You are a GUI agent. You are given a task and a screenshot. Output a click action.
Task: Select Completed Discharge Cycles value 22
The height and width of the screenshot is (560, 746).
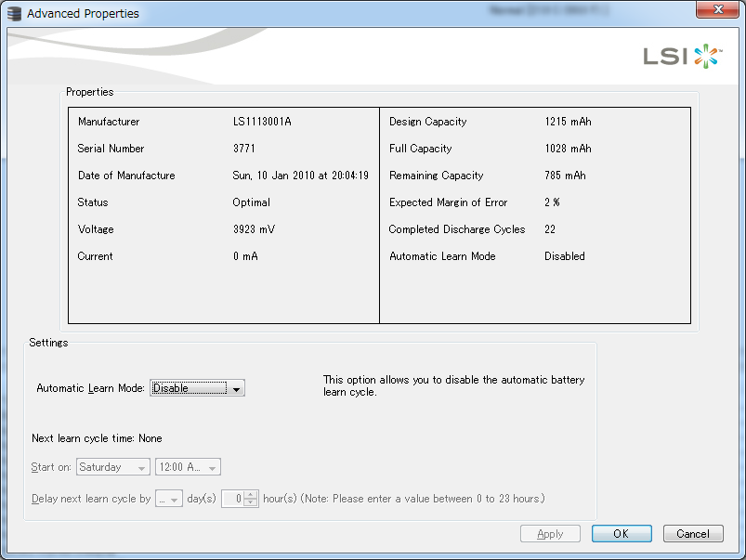pyautogui.click(x=550, y=229)
